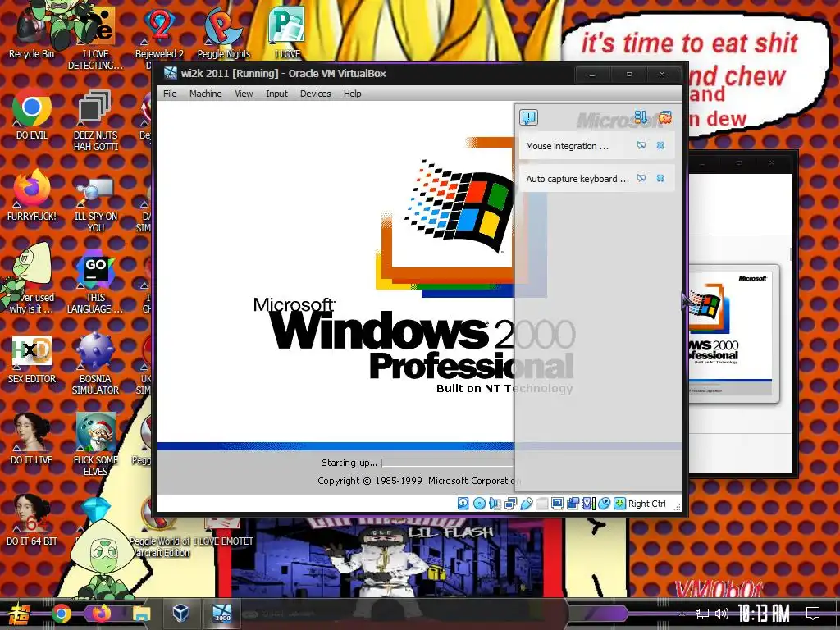
Task: Click the Windows 2000 preview thumbnail in the background window
Action: 733,333
